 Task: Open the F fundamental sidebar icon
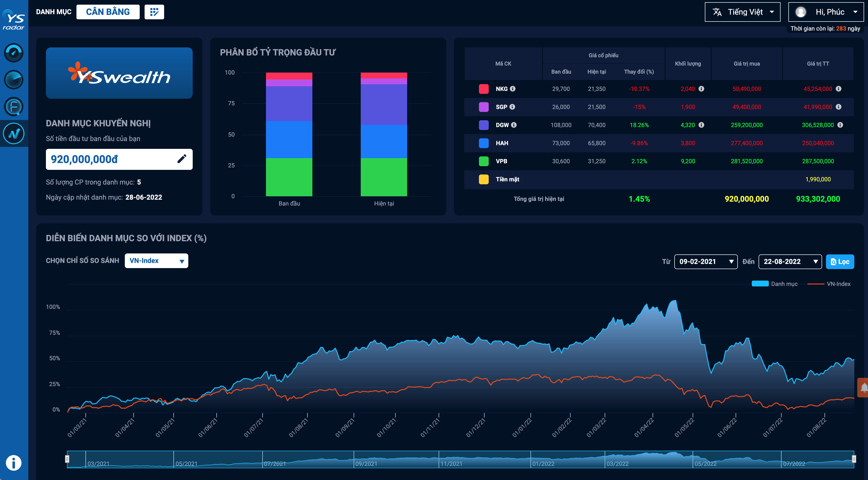[x=13, y=107]
